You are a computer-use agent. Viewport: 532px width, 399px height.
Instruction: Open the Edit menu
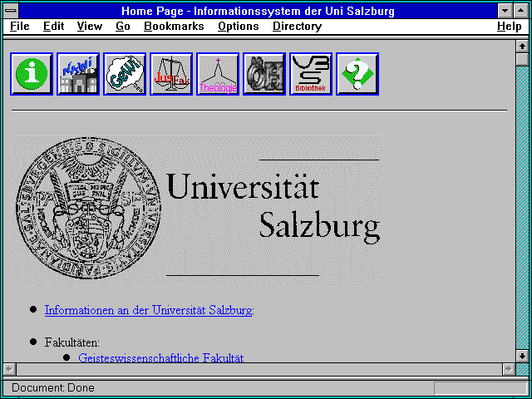coord(53,27)
